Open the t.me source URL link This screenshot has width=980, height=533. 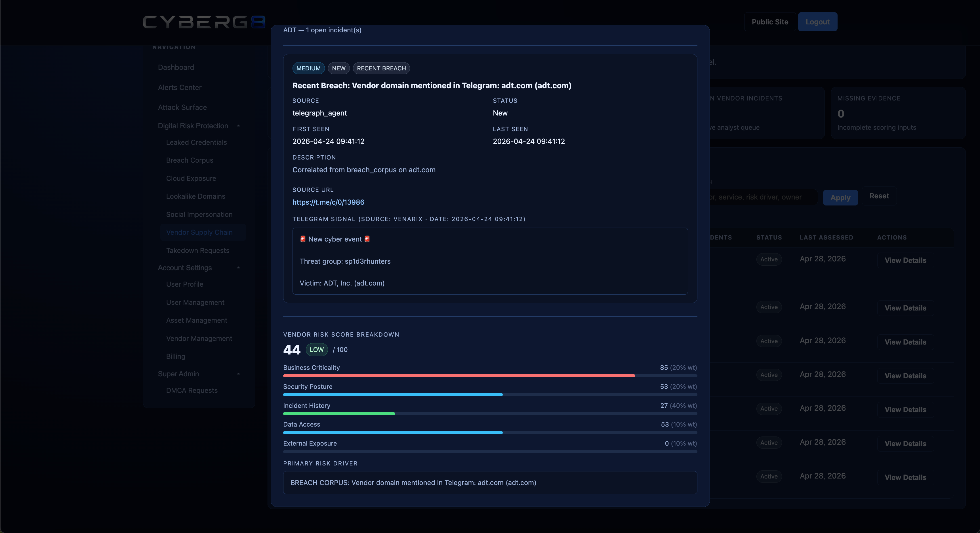click(328, 202)
